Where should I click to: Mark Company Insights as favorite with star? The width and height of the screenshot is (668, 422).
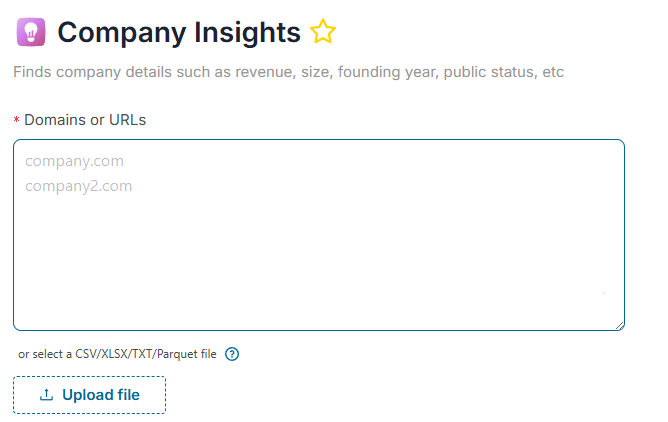coord(322,32)
